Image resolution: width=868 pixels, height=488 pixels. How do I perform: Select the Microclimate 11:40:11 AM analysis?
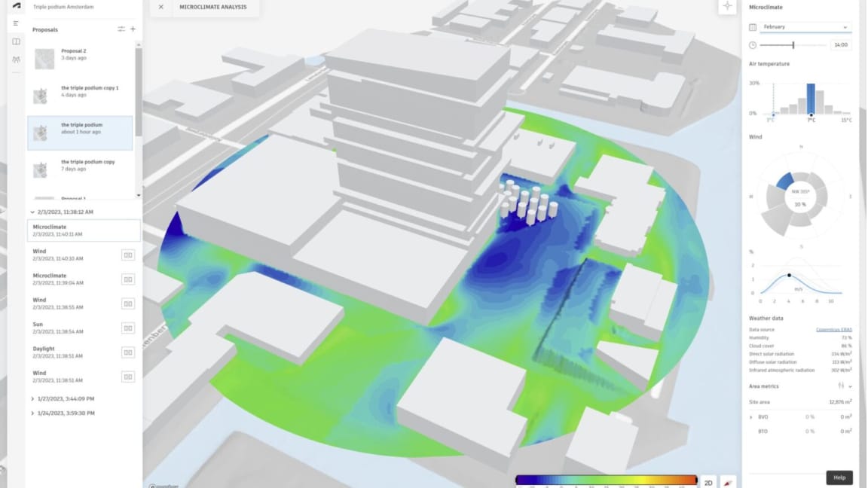[x=83, y=230]
